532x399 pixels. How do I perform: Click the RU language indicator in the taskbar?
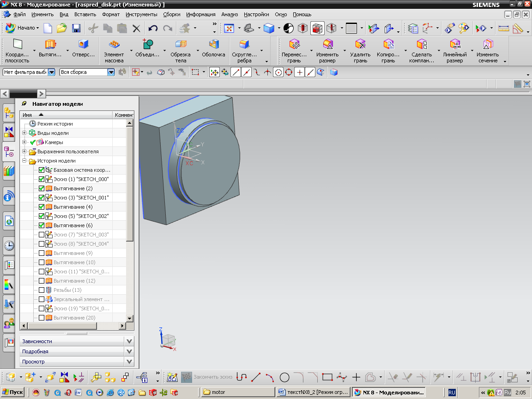tap(452, 393)
